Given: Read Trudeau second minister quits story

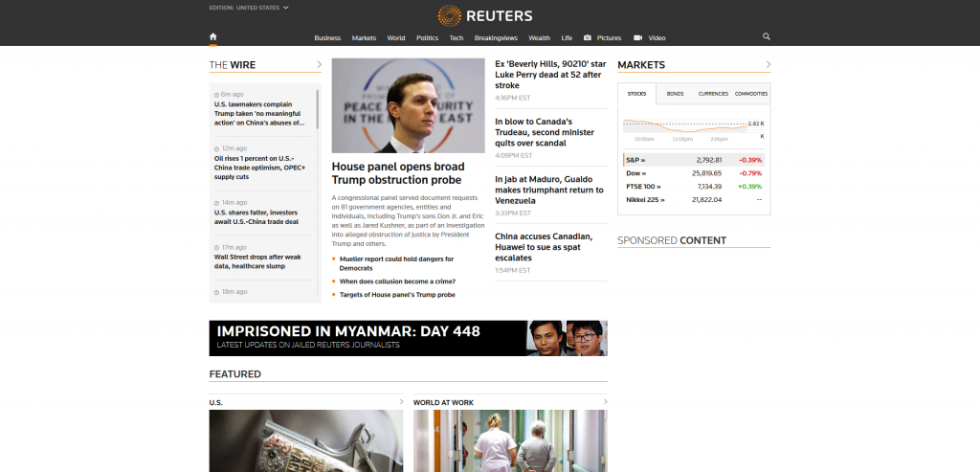Looking at the screenshot, I should coord(545,132).
